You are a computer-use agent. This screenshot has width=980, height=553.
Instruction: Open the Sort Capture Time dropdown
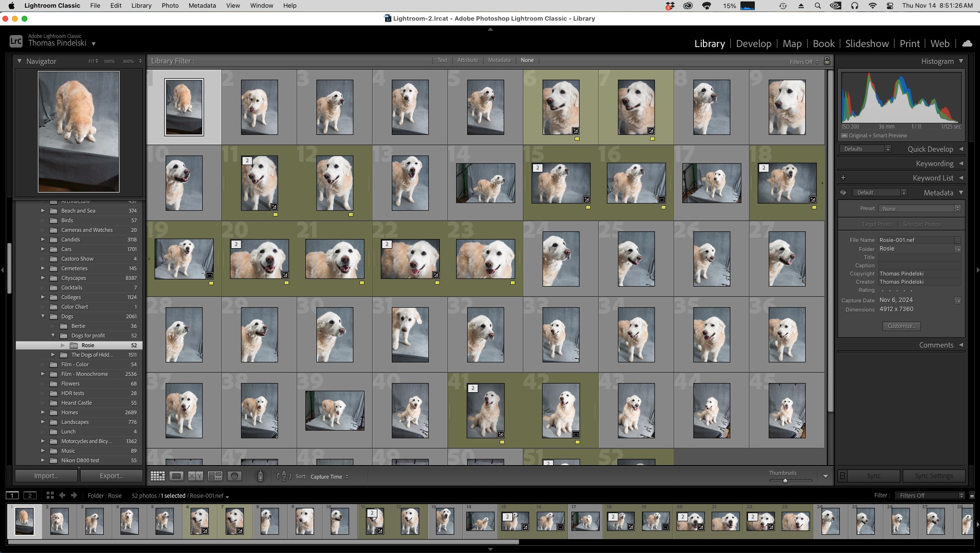(x=329, y=477)
